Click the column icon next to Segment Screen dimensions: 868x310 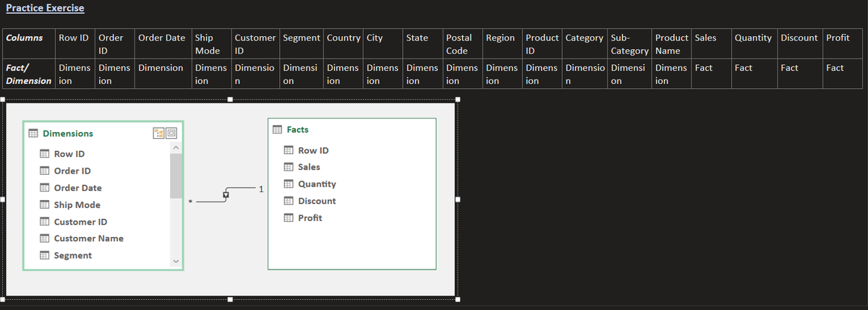[44, 256]
